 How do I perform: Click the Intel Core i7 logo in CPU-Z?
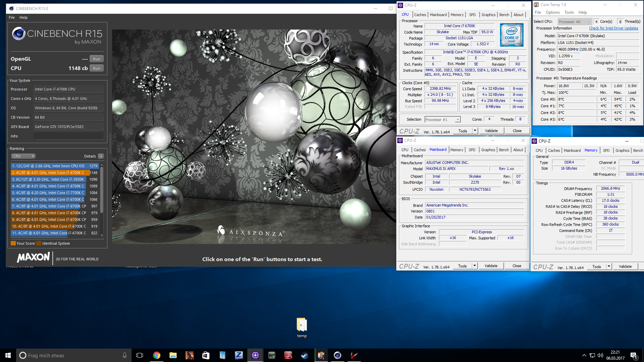pos(511,35)
